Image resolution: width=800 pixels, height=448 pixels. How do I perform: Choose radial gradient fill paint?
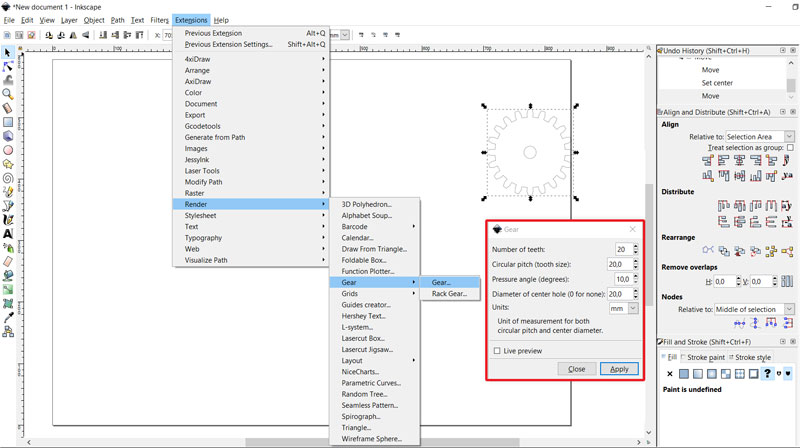(x=711, y=374)
